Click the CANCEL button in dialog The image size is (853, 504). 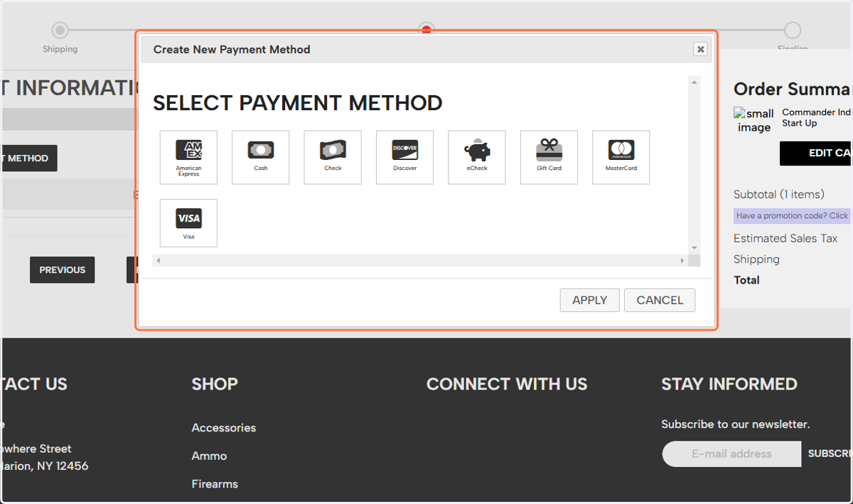pos(660,300)
